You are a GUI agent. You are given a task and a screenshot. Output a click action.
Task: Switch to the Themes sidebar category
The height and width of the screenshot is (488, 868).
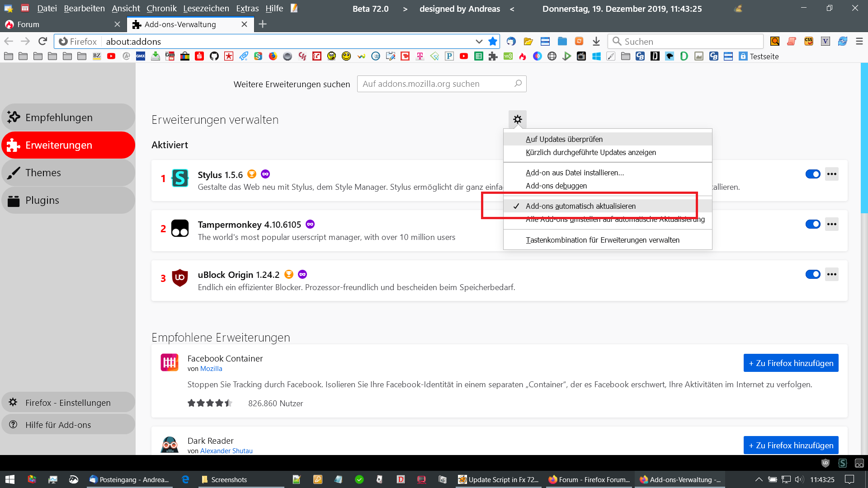[x=43, y=173]
